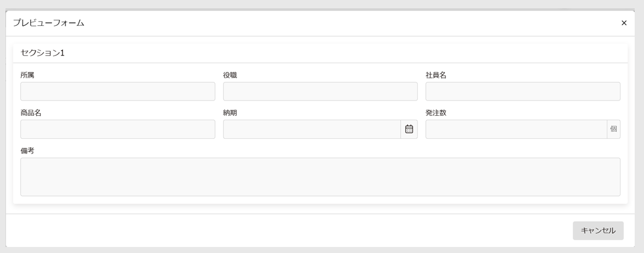The height and width of the screenshot is (253, 644).
Task: Click the セクション1 section header
Action: coord(43,53)
